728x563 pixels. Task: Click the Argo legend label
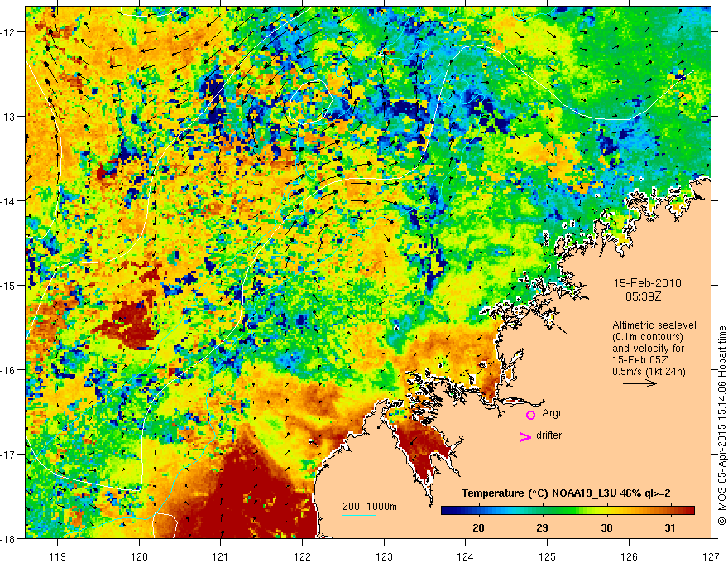pos(553,413)
